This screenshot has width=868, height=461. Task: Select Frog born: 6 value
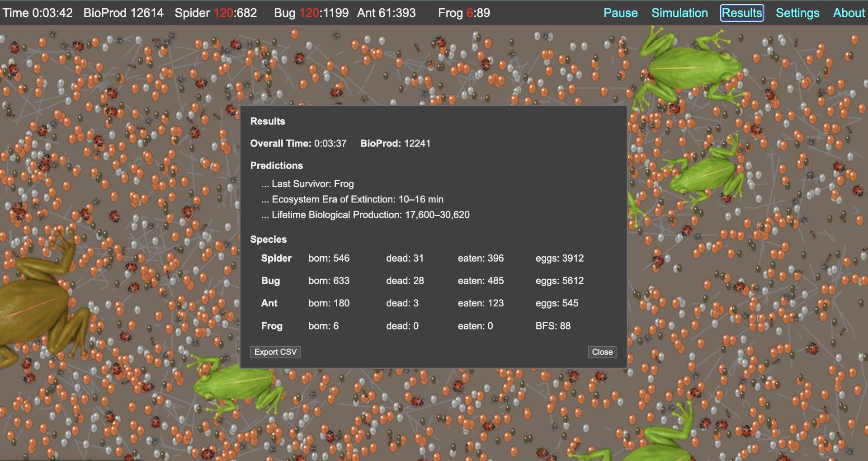pos(324,326)
